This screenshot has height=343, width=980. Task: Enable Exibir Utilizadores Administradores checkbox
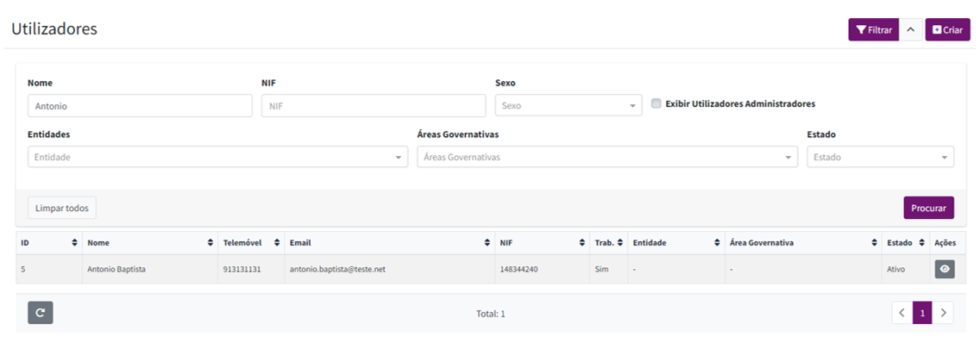pos(656,103)
